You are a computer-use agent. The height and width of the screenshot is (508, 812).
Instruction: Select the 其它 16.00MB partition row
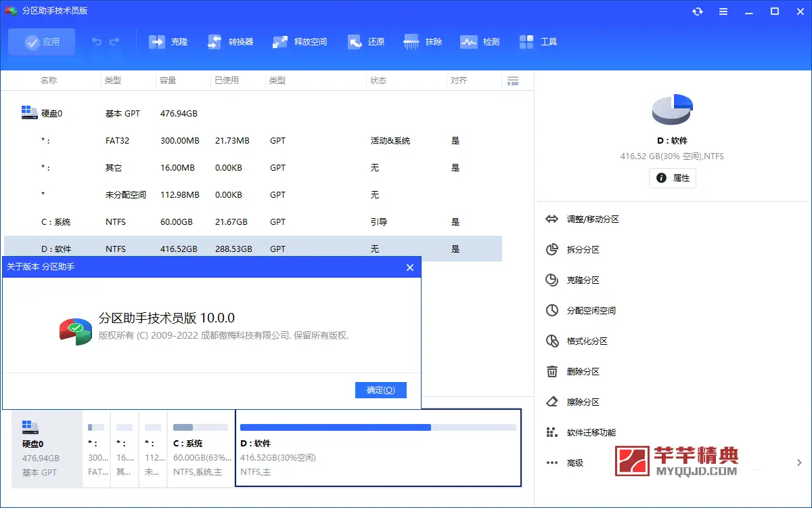[253, 168]
